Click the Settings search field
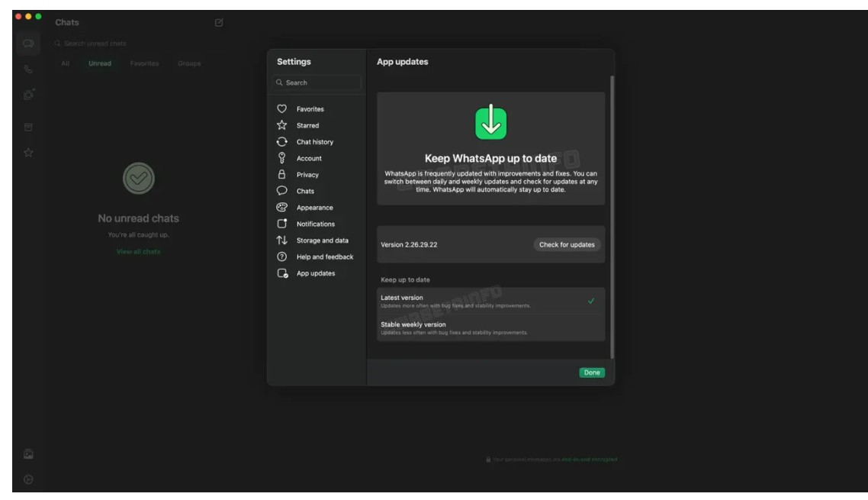The image size is (868, 500). 317,82
